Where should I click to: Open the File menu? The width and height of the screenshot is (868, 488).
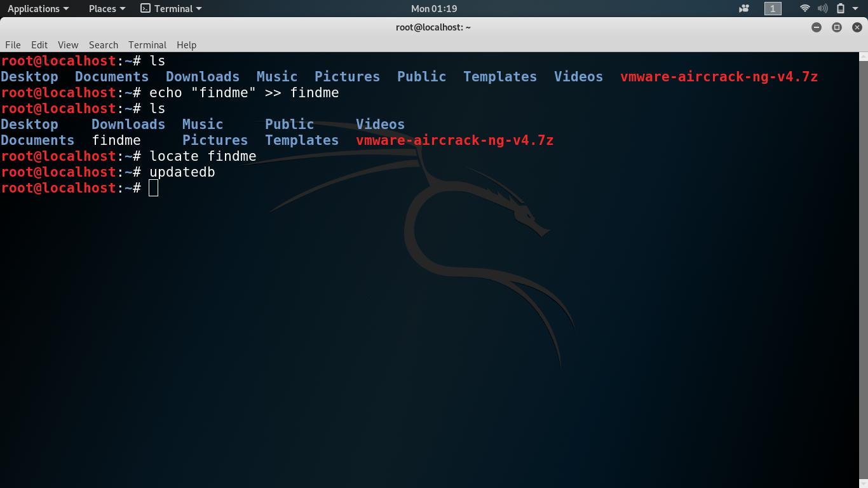(x=13, y=44)
